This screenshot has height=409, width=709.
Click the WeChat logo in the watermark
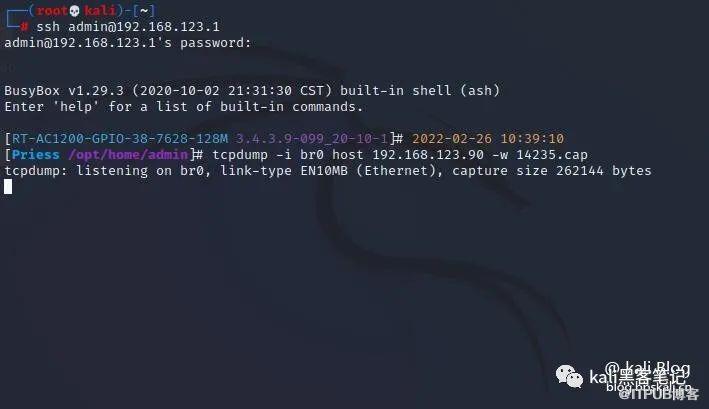point(569,376)
